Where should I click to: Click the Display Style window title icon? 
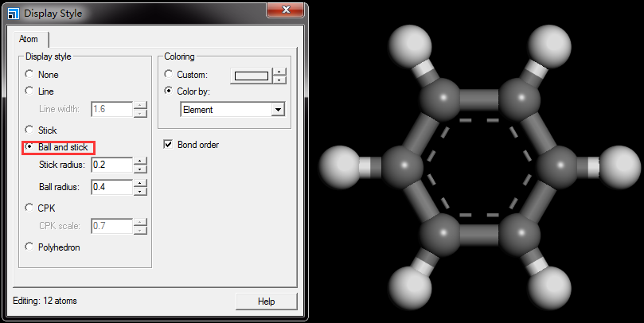point(14,14)
